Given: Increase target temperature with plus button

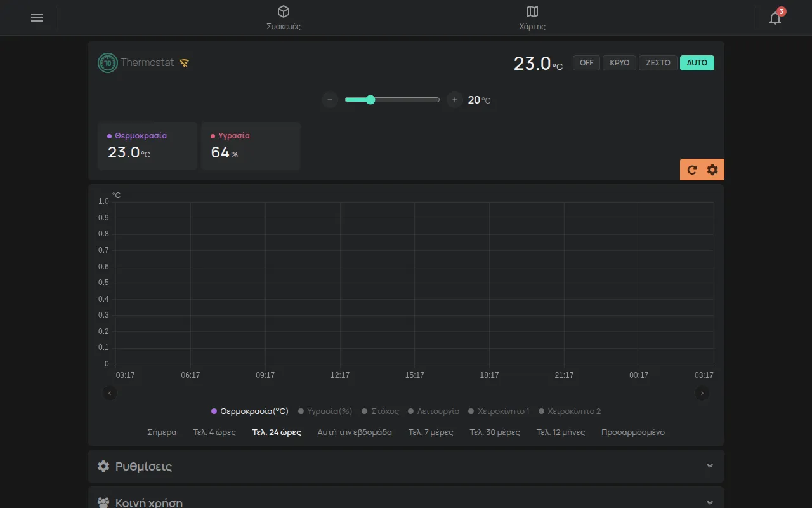Looking at the screenshot, I should tap(455, 100).
